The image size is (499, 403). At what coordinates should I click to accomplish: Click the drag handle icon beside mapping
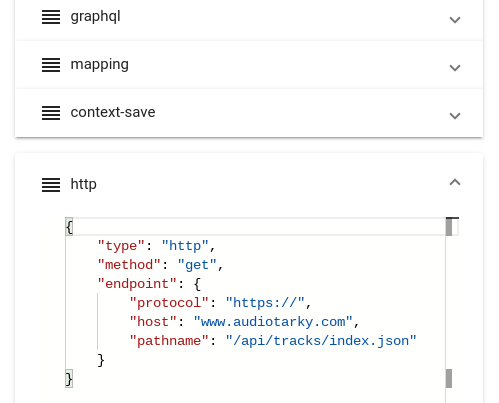[x=51, y=65]
